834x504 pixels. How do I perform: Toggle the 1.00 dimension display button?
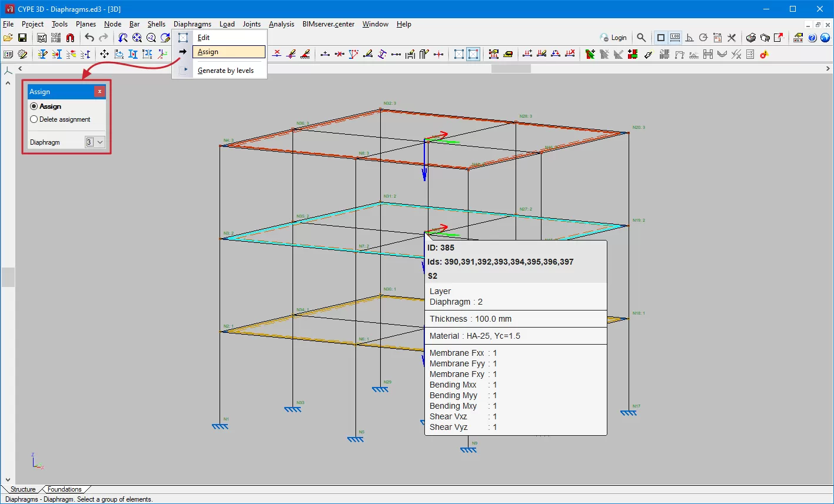click(x=675, y=38)
